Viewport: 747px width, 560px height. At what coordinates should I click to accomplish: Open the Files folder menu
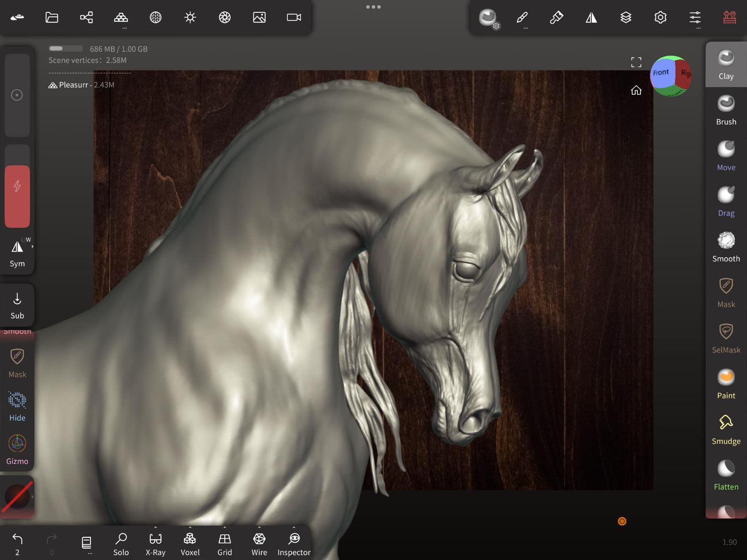[x=52, y=18]
